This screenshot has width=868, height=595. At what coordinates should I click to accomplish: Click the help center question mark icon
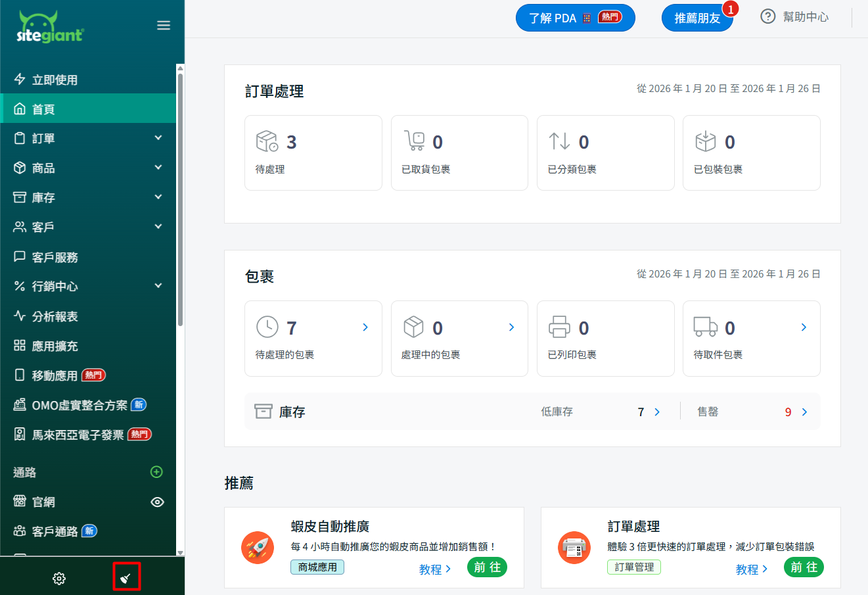coord(767,16)
